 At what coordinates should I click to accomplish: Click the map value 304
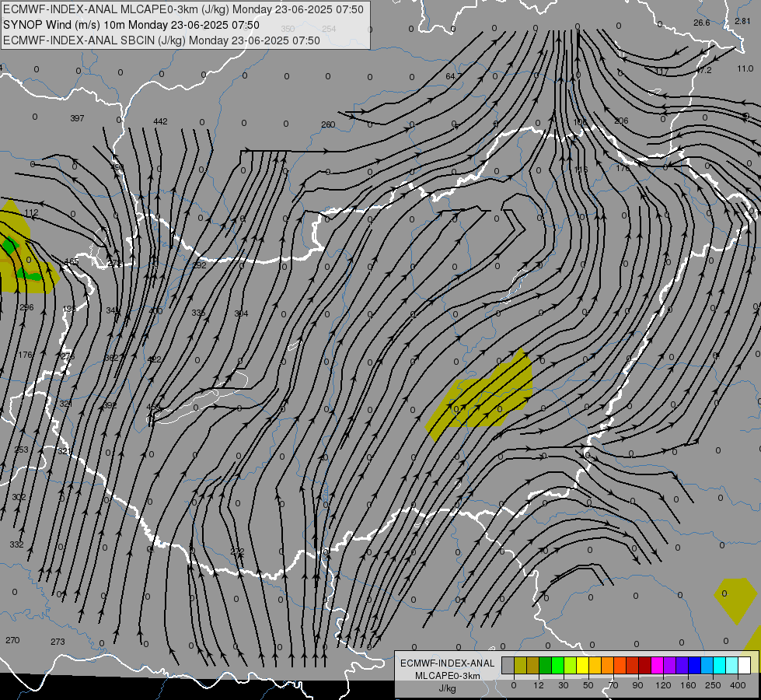[x=241, y=313]
